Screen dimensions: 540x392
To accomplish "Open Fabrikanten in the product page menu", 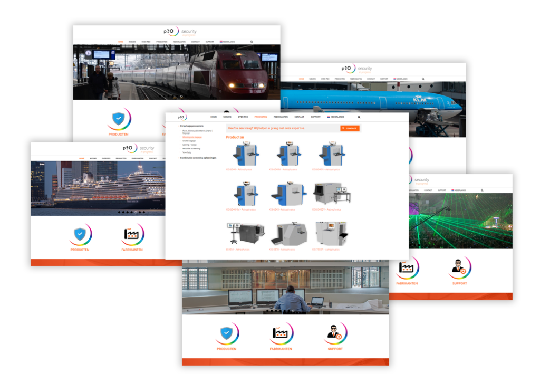I will pyautogui.click(x=281, y=117).
